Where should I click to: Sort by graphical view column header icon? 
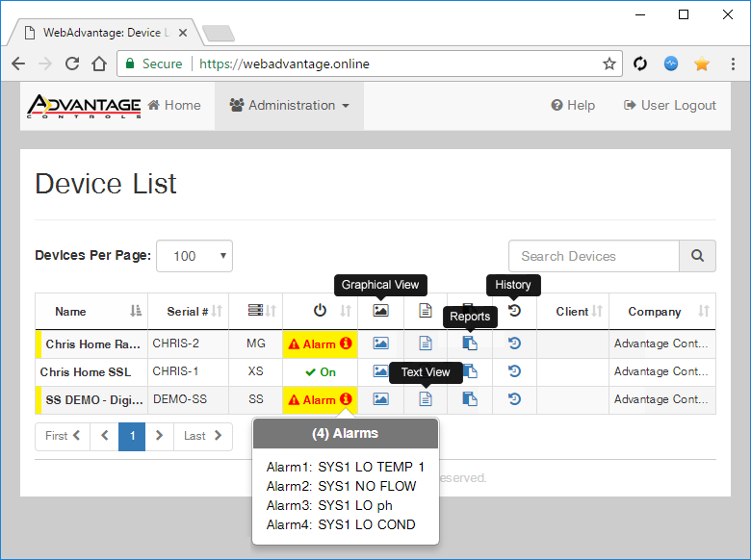point(380,311)
